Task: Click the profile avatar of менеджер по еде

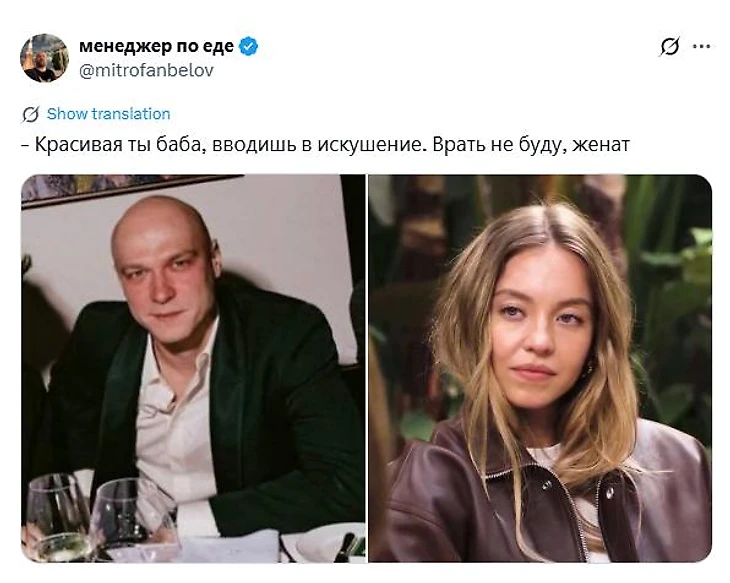Action: click(44, 58)
